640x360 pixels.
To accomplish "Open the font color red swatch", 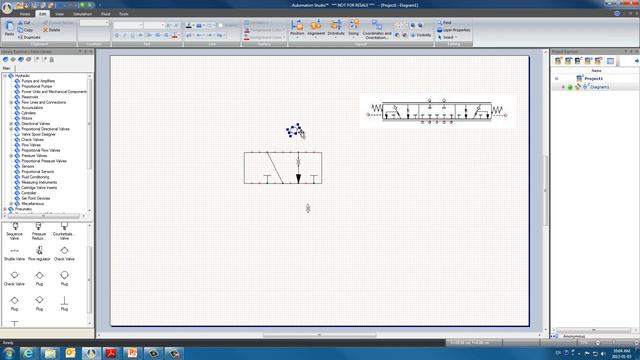I will (x=175, y=36).
